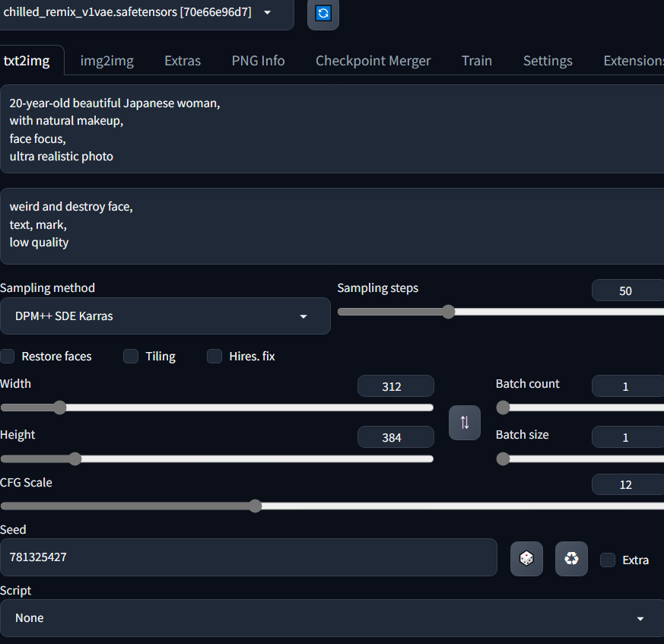Click the Width slider handle
664x644 pixels.
[x=60, y=408]
